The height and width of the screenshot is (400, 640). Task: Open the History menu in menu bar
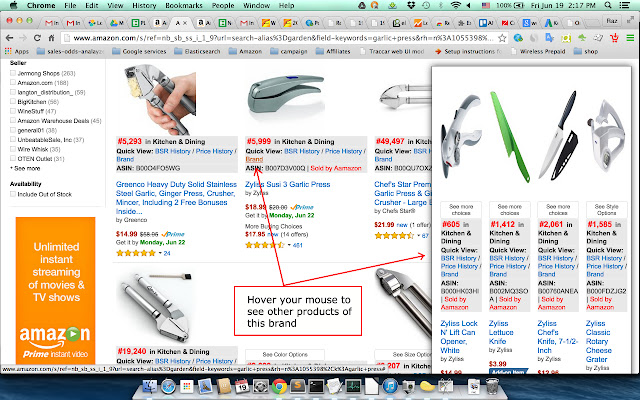[x=144, y=5]
